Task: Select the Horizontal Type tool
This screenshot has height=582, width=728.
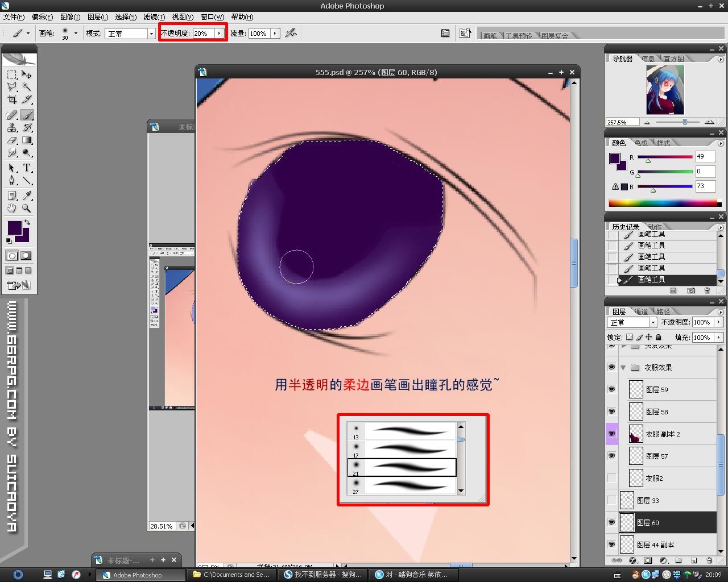Action: click(27, 168)
